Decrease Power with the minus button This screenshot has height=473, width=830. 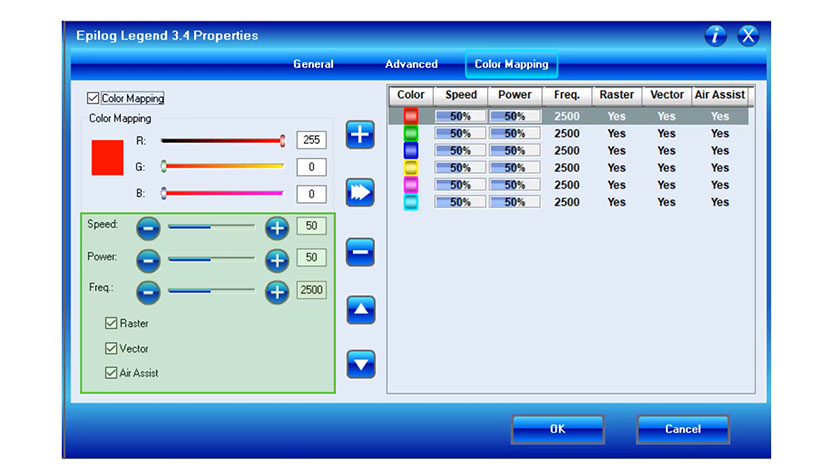(148, 260)
